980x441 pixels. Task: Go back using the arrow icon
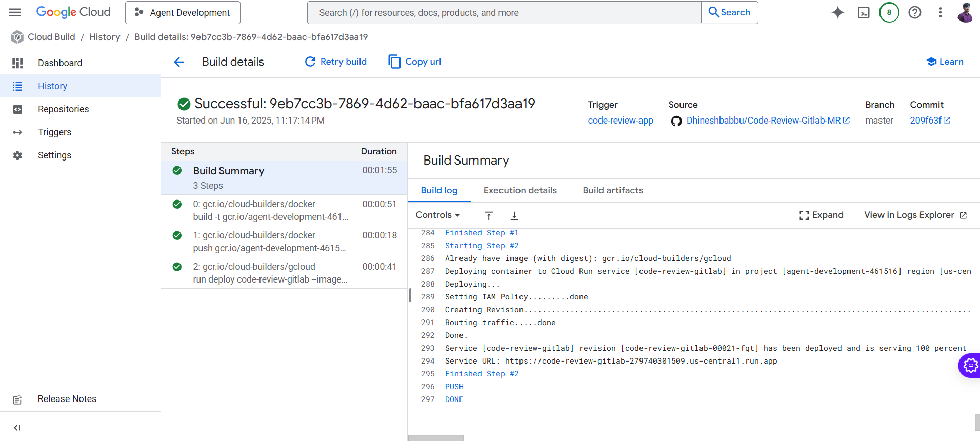tap(179, 62)
